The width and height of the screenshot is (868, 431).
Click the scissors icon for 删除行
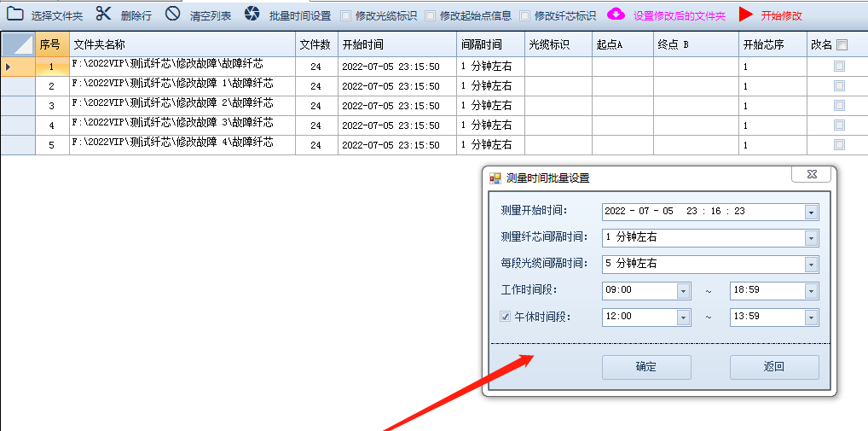pyautogui.click(x=103, y=14)
